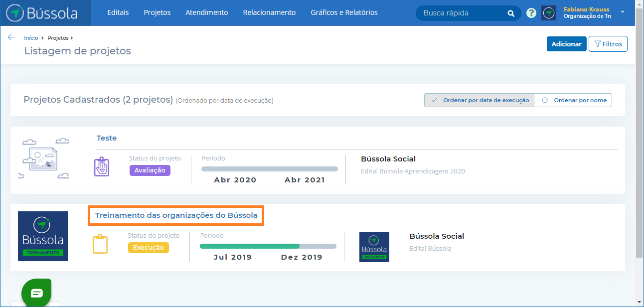Click the Abr 2021 end date
The height and width of the screenshot is (307, 644).
tap(305, 180)
